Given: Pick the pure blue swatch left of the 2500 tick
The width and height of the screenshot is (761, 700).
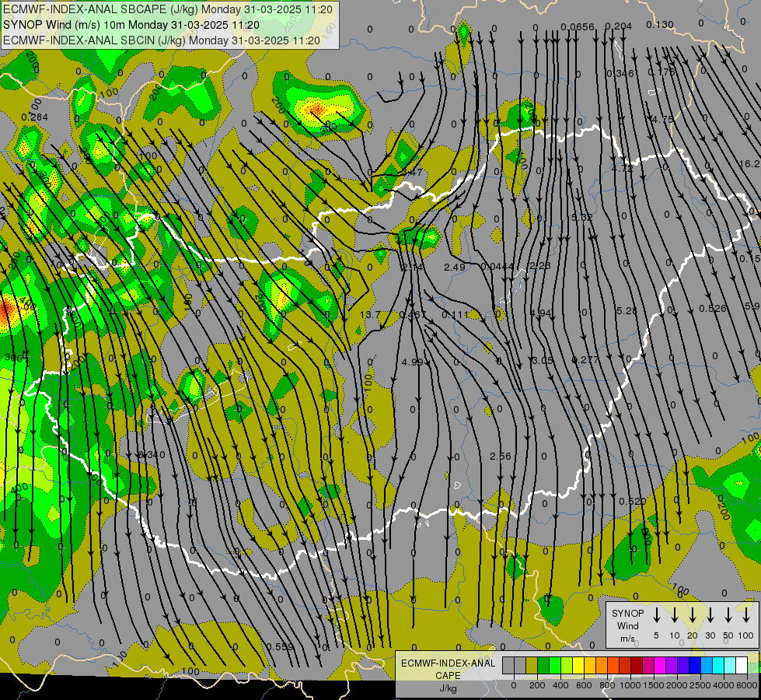Looking at the screenshot, I should (x=694, y=665).
